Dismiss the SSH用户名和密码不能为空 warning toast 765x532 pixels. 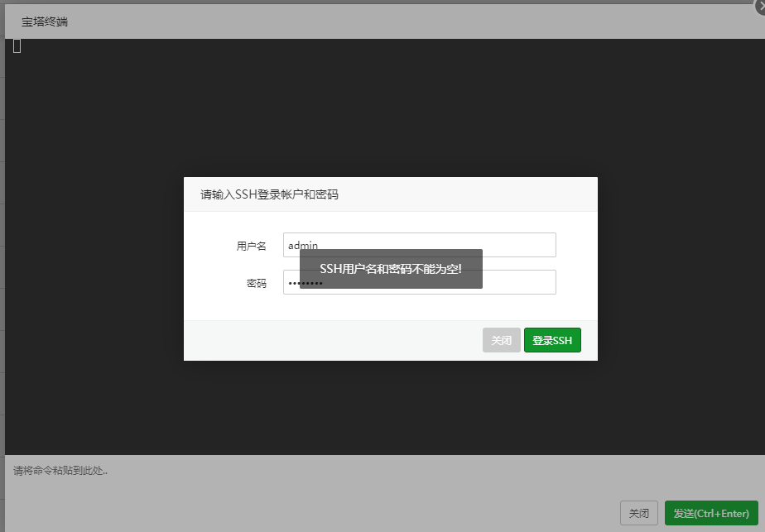tap(390, 269)
